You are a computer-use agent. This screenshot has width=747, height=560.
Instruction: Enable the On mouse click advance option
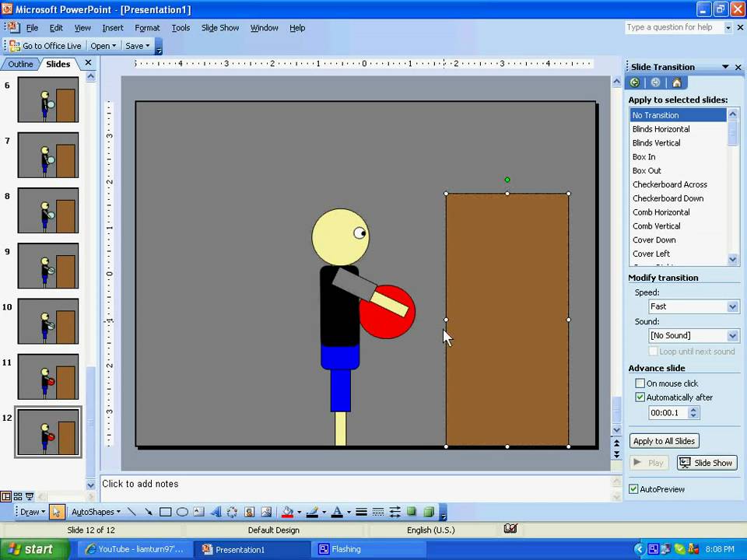coord(640,383)
